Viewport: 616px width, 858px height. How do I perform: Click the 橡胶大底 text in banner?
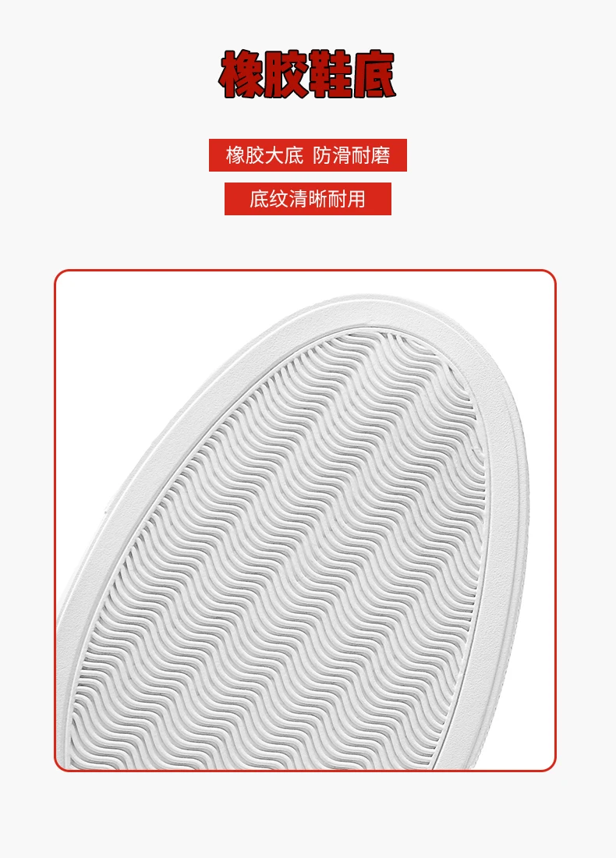point(264,155)
